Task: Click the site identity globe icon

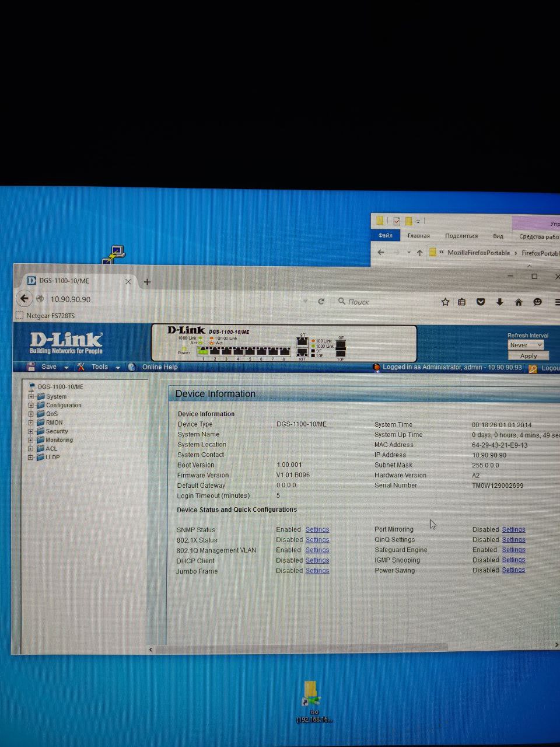Action: coord(40,299)
